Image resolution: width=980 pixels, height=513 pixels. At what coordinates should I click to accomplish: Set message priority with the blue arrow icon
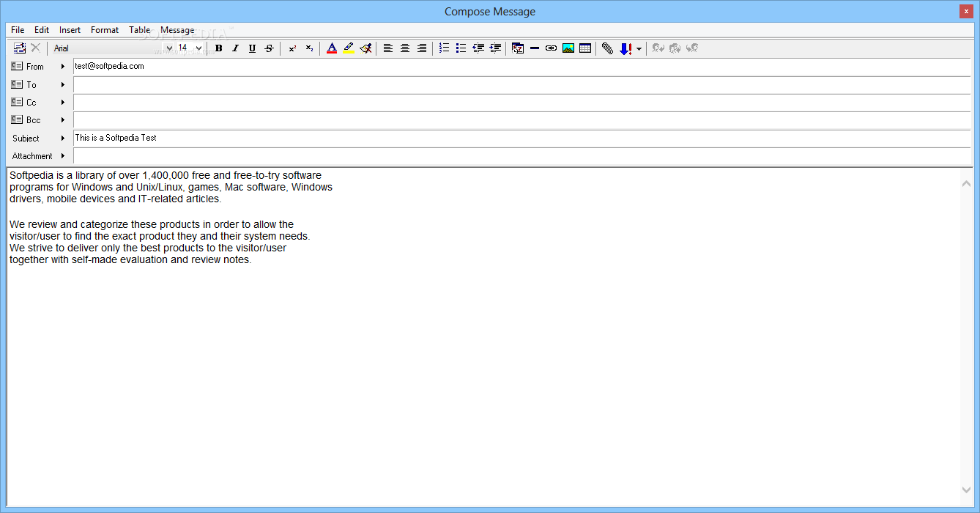click(626, 48)
